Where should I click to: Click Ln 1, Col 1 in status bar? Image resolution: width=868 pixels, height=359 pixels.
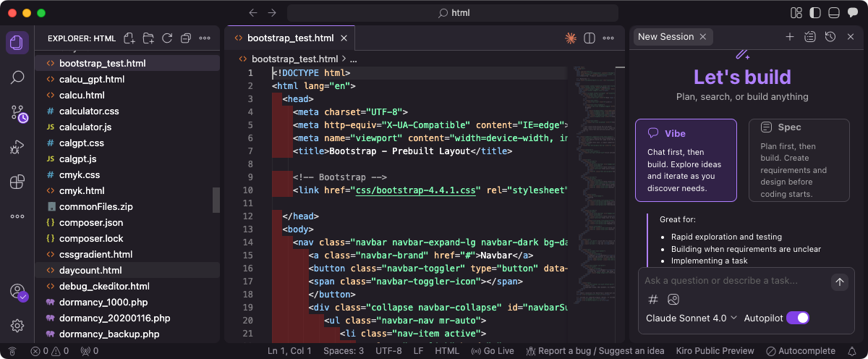click(x=289, y=351)
